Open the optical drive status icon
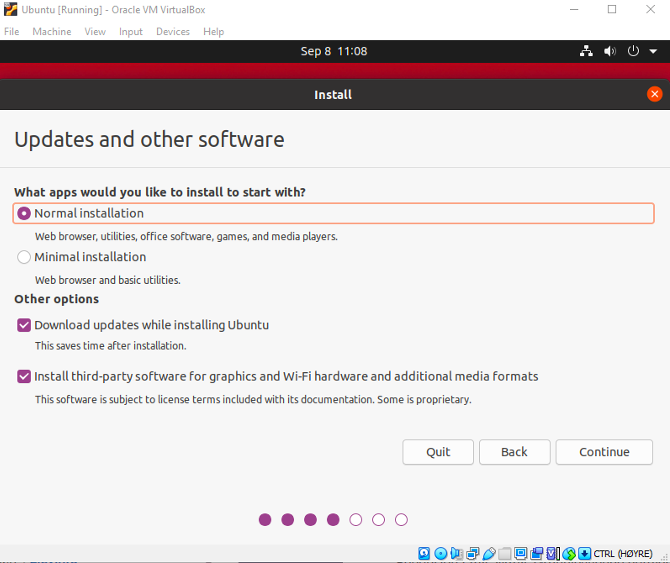670x563 pixels. 441,554
